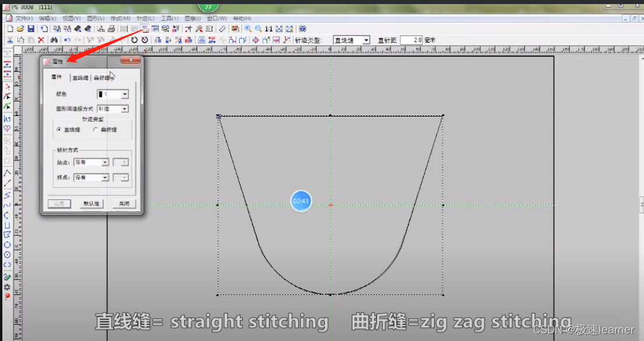Click the Copy icon next to scissors
Viewport: 644px width, 341px height.
(20, 40)
